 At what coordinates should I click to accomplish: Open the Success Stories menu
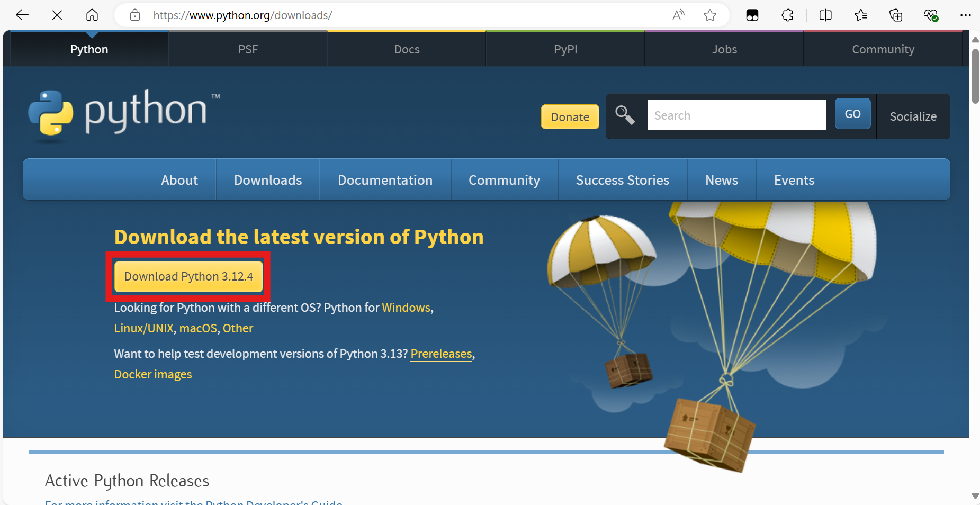(623, 180)
